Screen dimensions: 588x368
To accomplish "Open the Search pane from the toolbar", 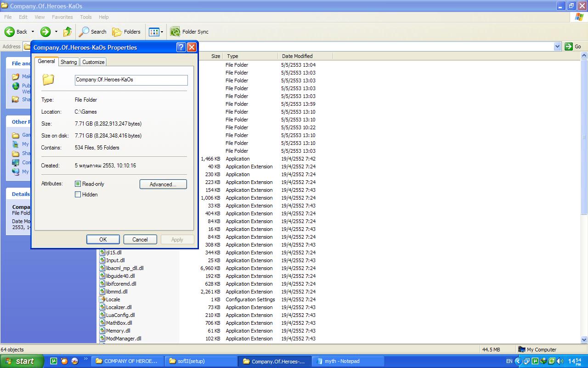I will coord(92,32).
